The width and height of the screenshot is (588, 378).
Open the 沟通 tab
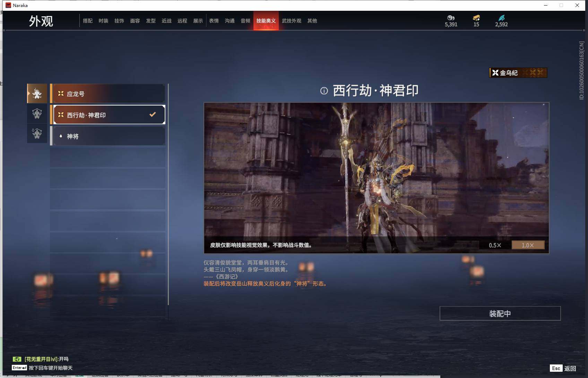(230, 21)
